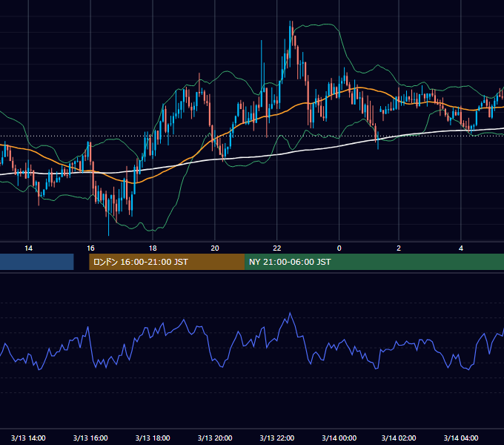
Task: Click the 2 hour label on chart axis
Action: pyautogui.click(x=399, y=248)
